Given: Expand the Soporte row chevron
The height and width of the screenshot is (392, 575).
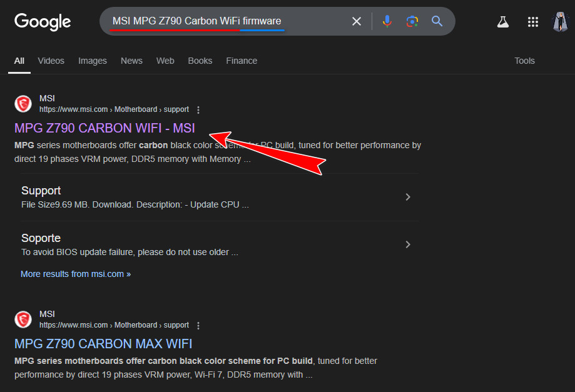Looking at the screenshot, I should [408, 244].
